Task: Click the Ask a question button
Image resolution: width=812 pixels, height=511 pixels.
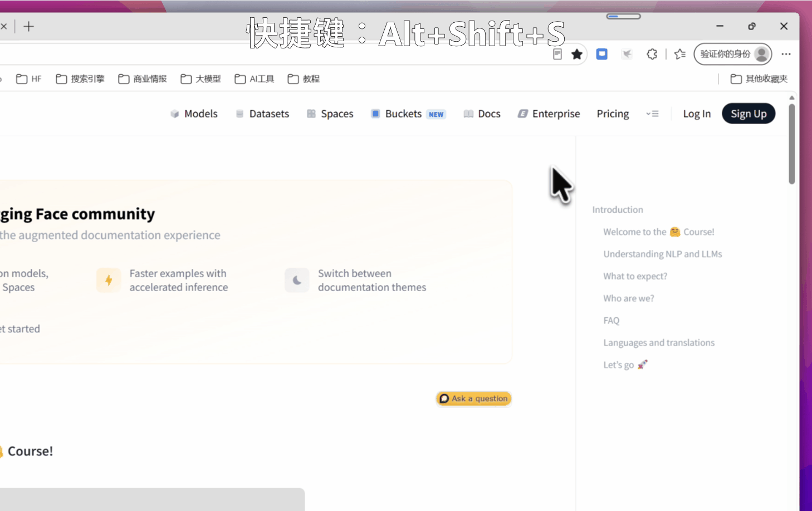Action: 473,399
